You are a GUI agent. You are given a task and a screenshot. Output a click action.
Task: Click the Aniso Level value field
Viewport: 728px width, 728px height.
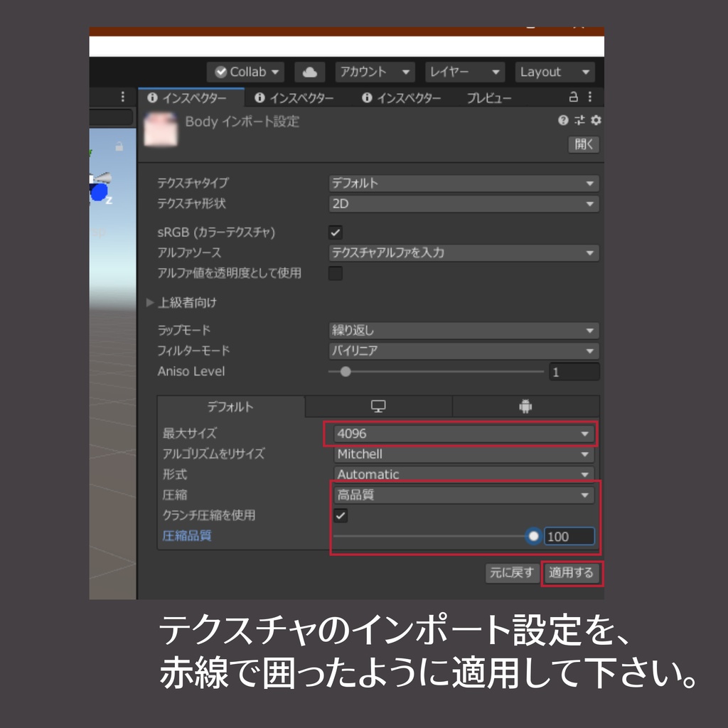pyautogui.click(x=574, y=372)
